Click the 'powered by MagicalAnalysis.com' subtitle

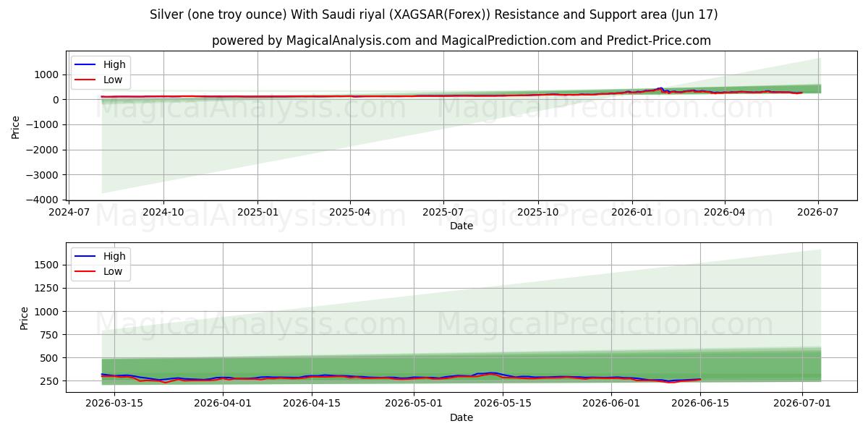point(461,41)
